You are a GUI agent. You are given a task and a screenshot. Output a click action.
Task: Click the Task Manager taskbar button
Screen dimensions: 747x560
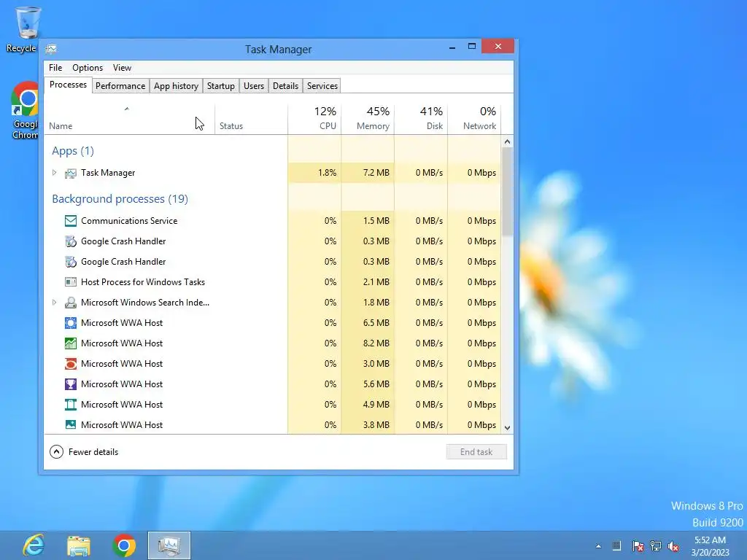(169, 545)
